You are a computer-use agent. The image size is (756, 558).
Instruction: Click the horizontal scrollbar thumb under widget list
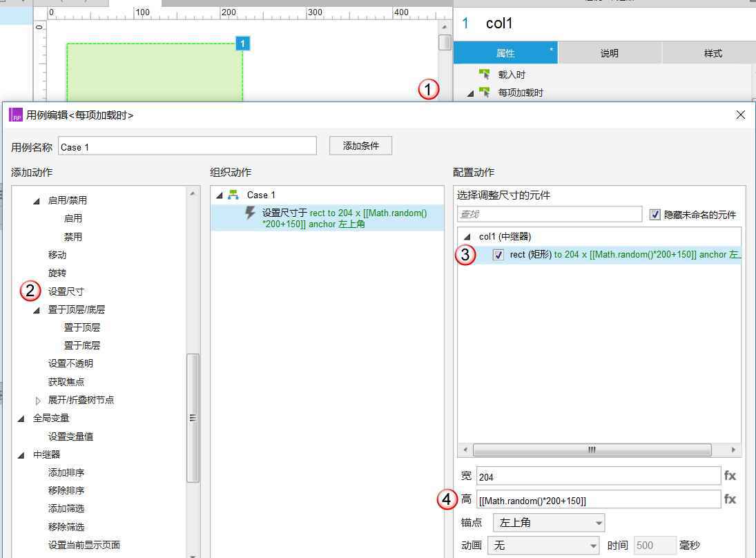[592, 450]
